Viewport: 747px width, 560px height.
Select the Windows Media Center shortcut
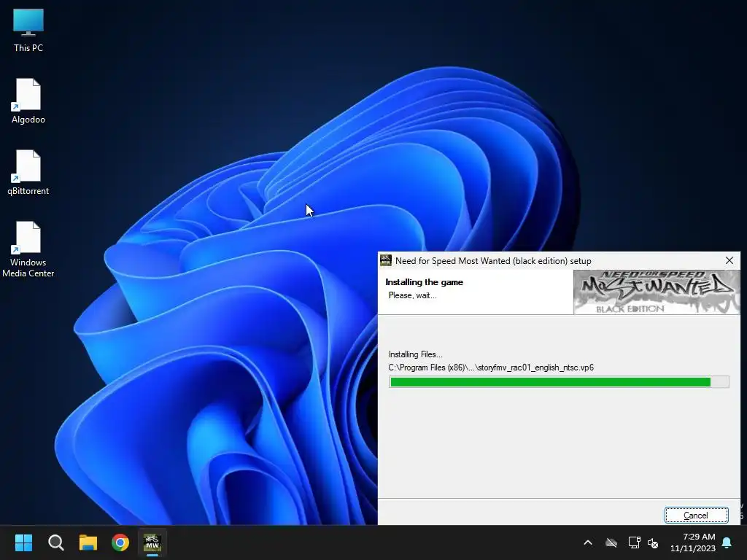tap(28, 249)
